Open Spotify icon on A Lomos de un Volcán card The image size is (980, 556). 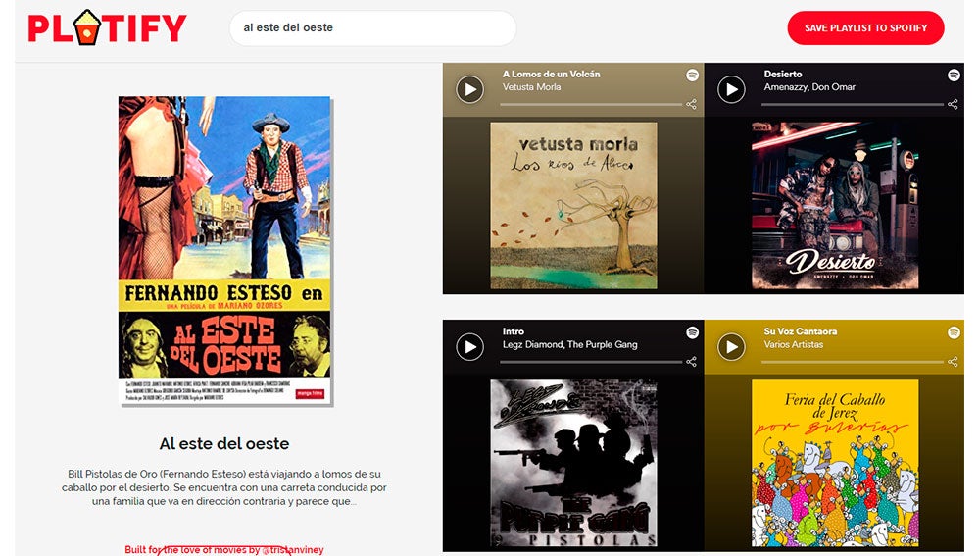pyautogui.click(x=692, y=76)
